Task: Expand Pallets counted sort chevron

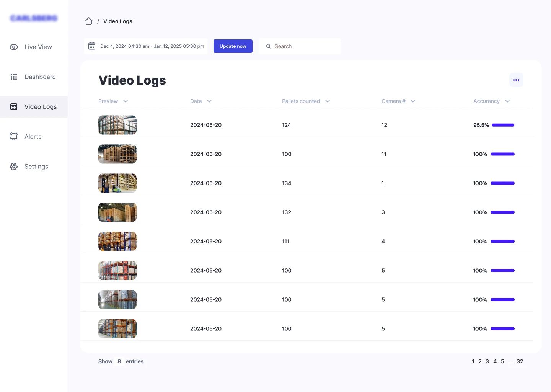Action: (328, 101)
